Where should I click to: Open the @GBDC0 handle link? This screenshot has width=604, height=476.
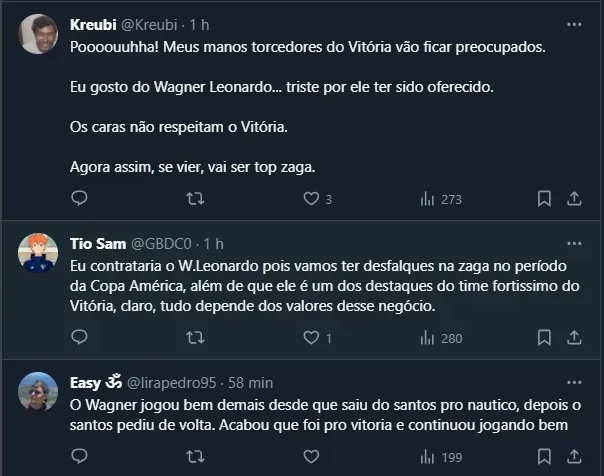coord(164,244)
